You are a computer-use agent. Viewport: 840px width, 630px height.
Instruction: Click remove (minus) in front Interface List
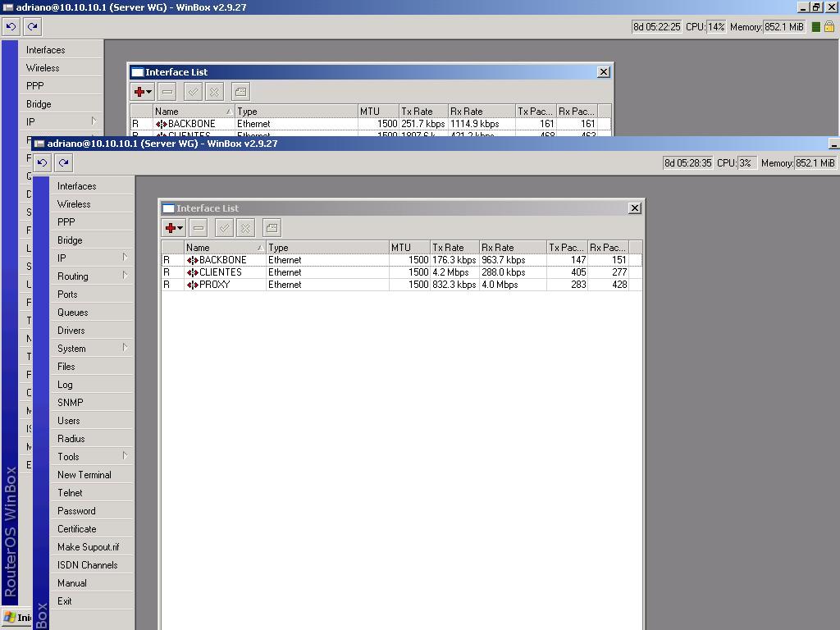click(199, 228)
